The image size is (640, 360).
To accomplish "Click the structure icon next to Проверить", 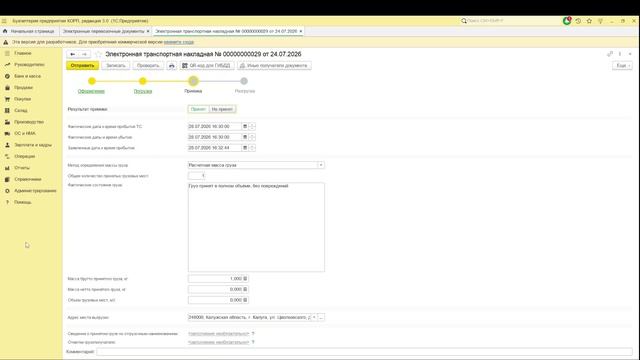I will pos(172,65).
